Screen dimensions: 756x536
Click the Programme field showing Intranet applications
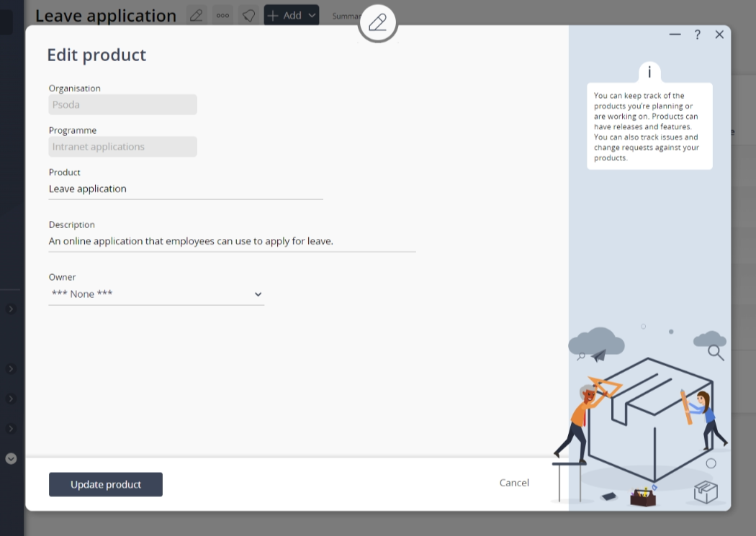point(122,147)
